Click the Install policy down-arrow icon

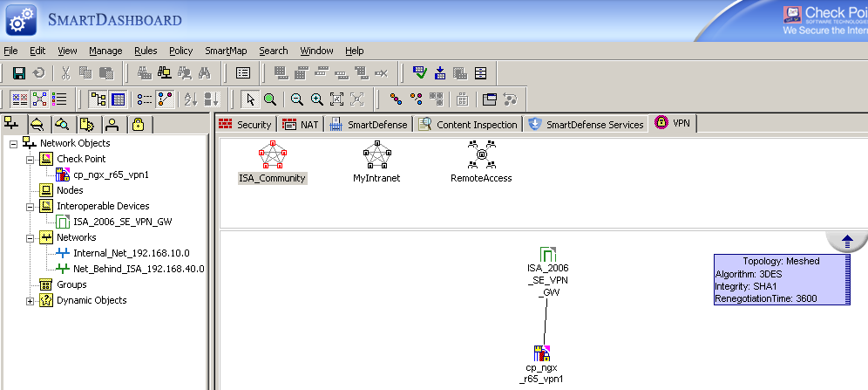coord(440,72)
